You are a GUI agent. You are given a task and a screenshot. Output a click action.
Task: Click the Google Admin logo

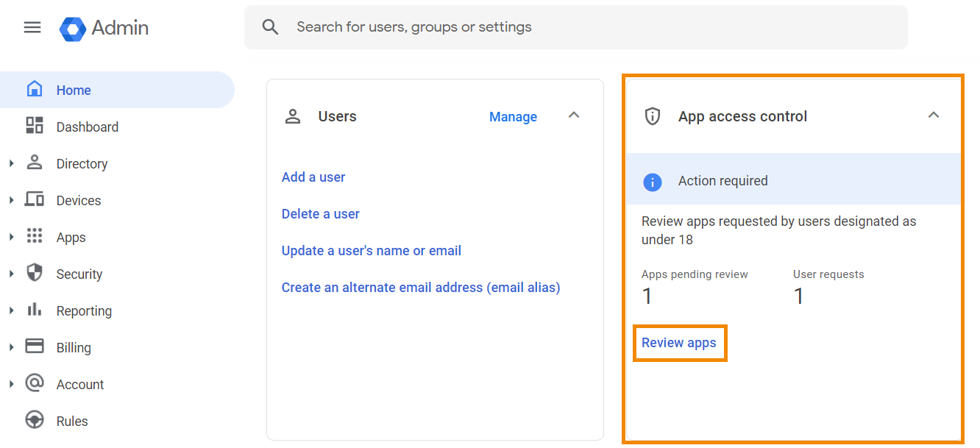pos(73,28)
